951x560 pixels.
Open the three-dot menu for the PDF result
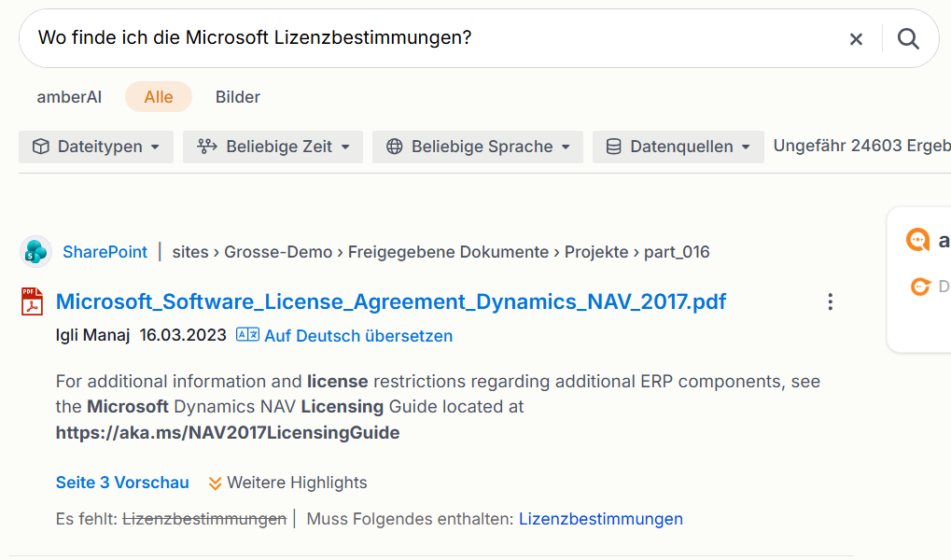[831, 301]
